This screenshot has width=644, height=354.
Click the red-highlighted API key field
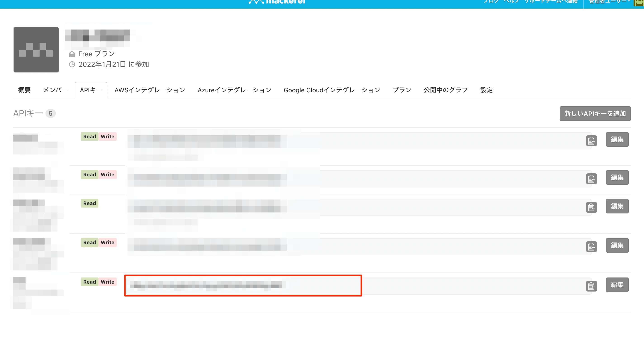point(243,285)
